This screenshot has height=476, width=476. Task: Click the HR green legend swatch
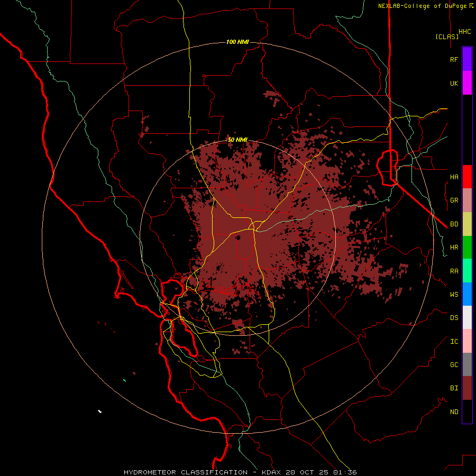467,248
